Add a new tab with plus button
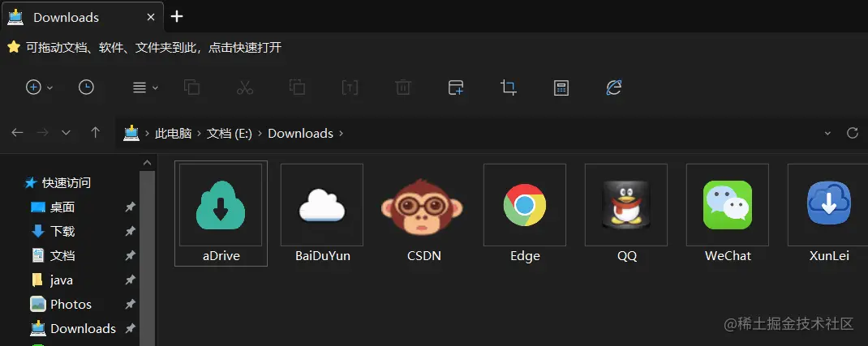 click(177, 16)
